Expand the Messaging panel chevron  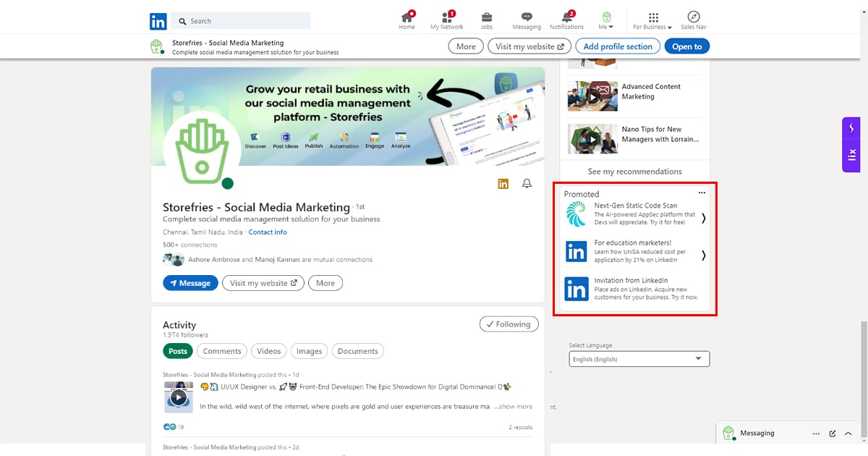coord(848,434)
